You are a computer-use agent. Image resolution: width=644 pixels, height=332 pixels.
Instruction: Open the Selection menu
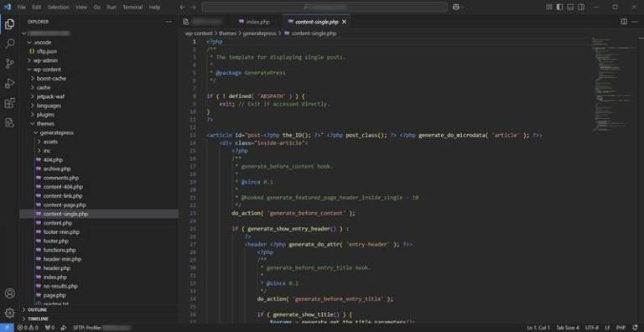(x=59, y=7)
